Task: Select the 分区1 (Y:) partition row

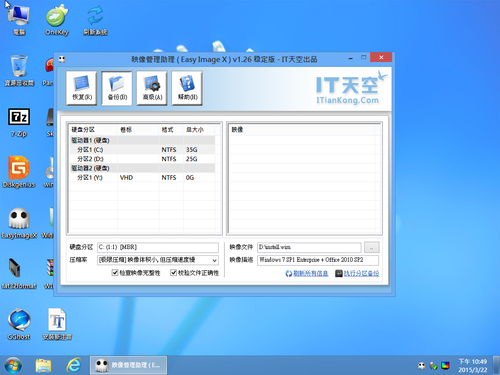Action: pos(142,178)
